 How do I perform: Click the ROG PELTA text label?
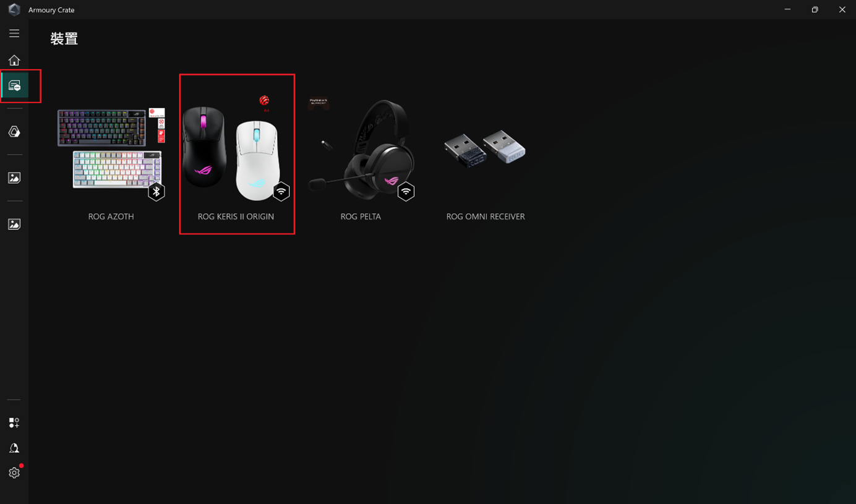(361, 216)
